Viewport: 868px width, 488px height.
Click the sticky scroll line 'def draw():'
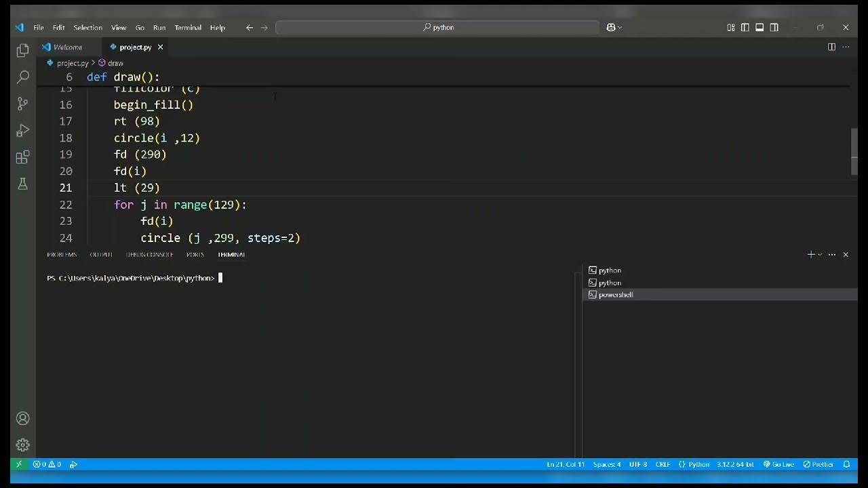click(x=123, y=77)
